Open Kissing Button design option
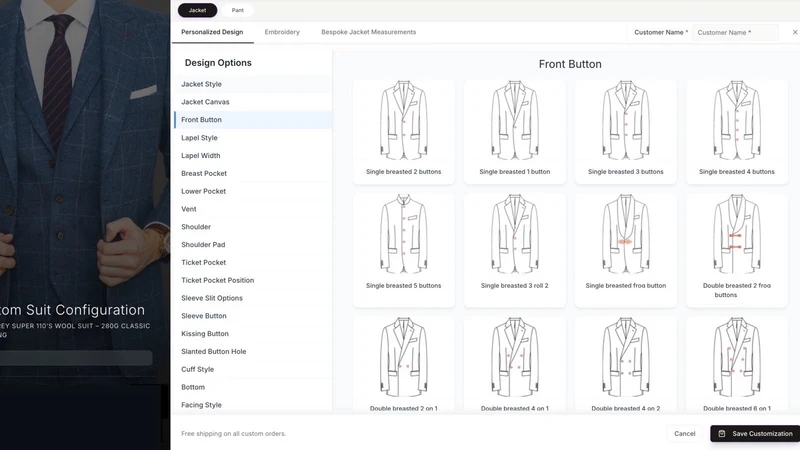800x450 pixels. (253, 334)
